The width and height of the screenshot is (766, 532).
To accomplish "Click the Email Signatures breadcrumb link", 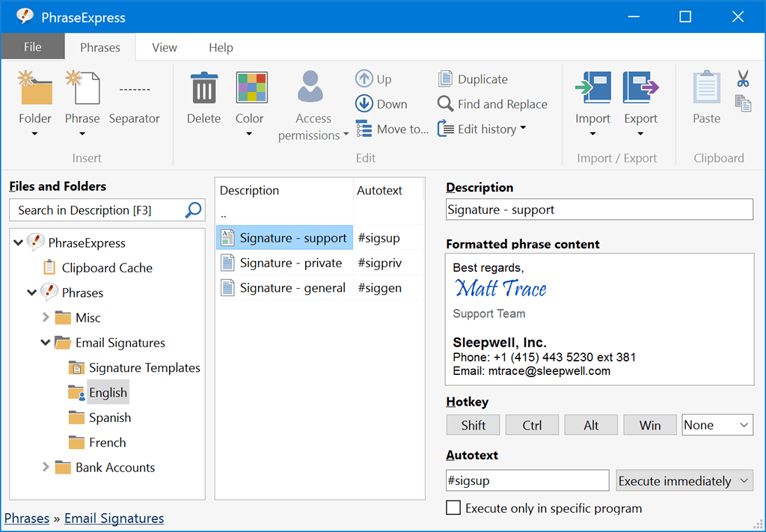I will [x=114, y=518].
